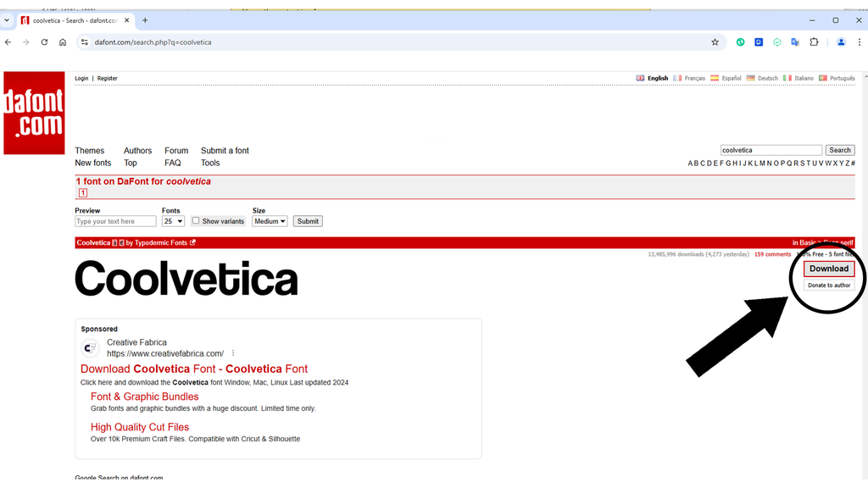This screenshot has width=868, height=488.
Task: Enable the Show variants checkbox
Action: pos(196,221)
